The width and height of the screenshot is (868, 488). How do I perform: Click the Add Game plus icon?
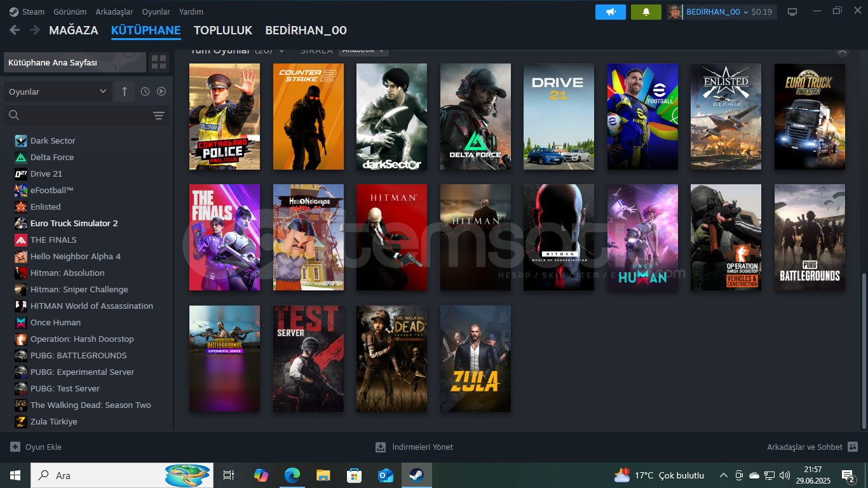click(x=15, y=447)
